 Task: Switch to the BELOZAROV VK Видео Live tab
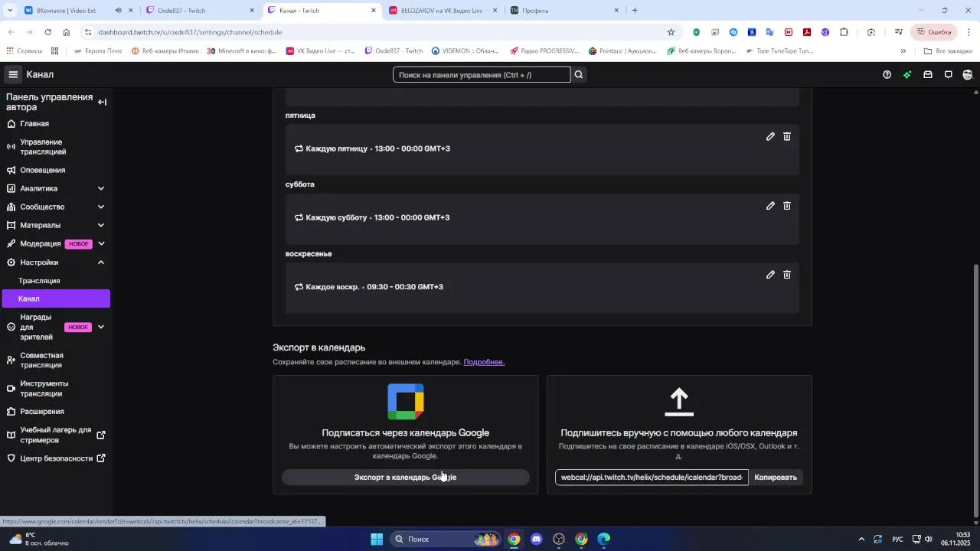point(442,11)
